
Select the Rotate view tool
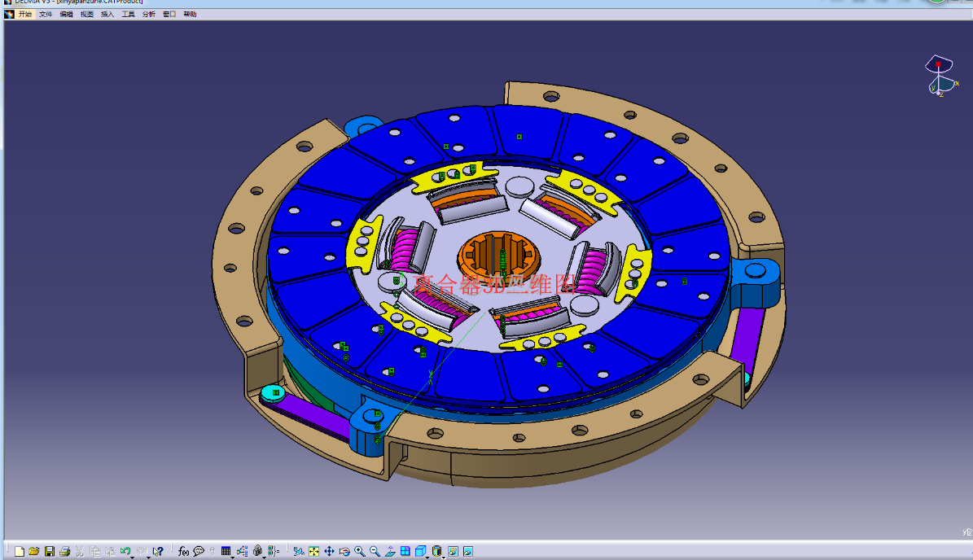(344, 551)
